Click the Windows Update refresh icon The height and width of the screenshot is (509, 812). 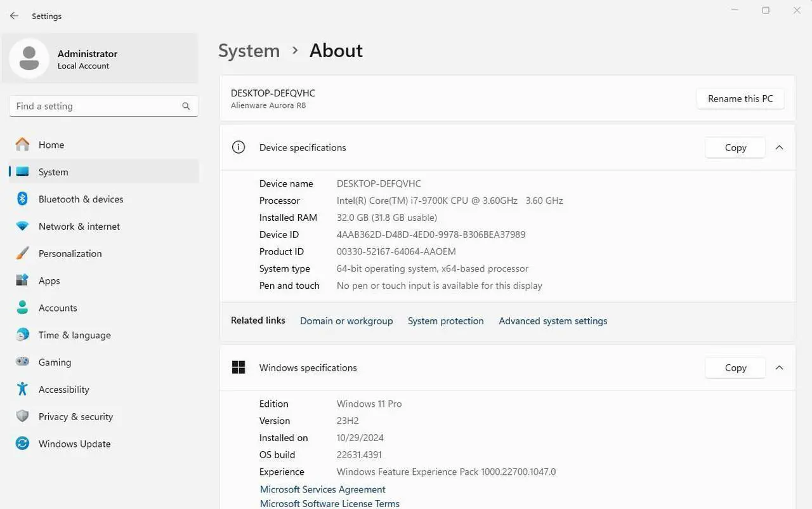pyautogui.click(x=22, y=443)
